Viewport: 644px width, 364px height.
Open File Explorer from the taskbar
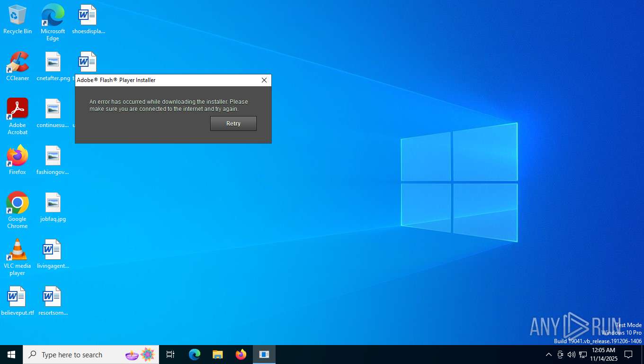pos(217,355)
